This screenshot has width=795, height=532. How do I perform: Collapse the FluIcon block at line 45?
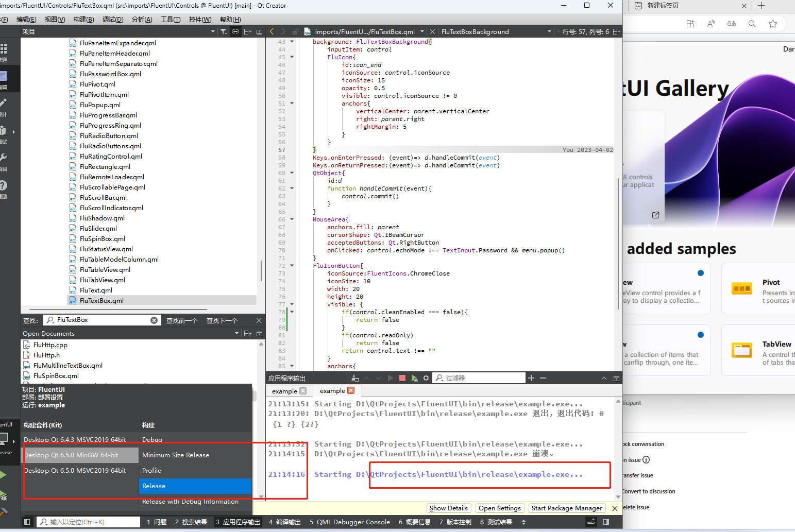pos(292,57)
